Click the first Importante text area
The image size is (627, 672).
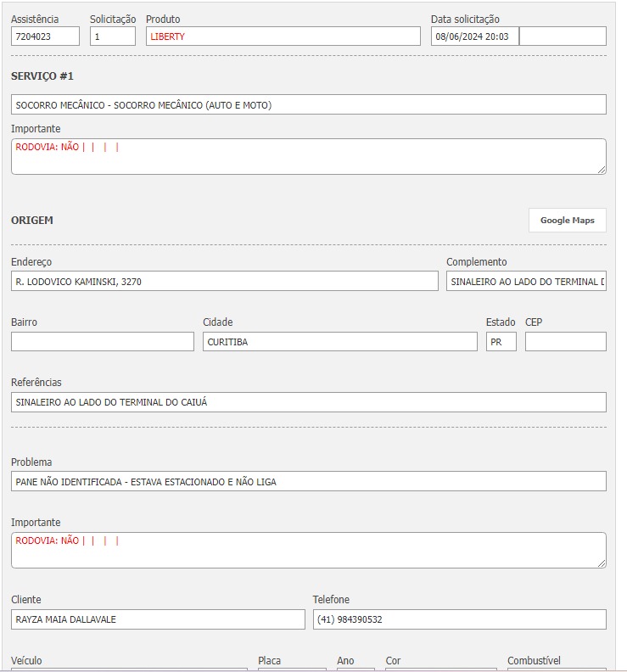pos(308,157)
